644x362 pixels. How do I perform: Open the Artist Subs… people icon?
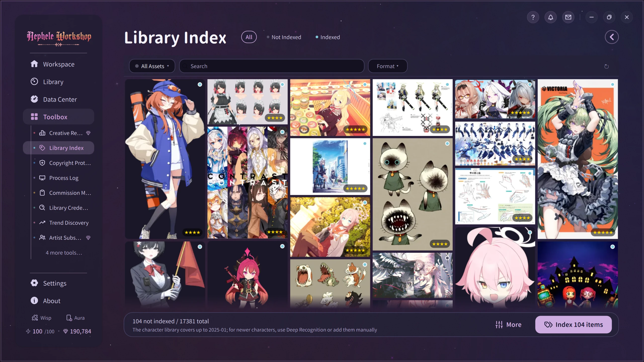pos(42,238)
